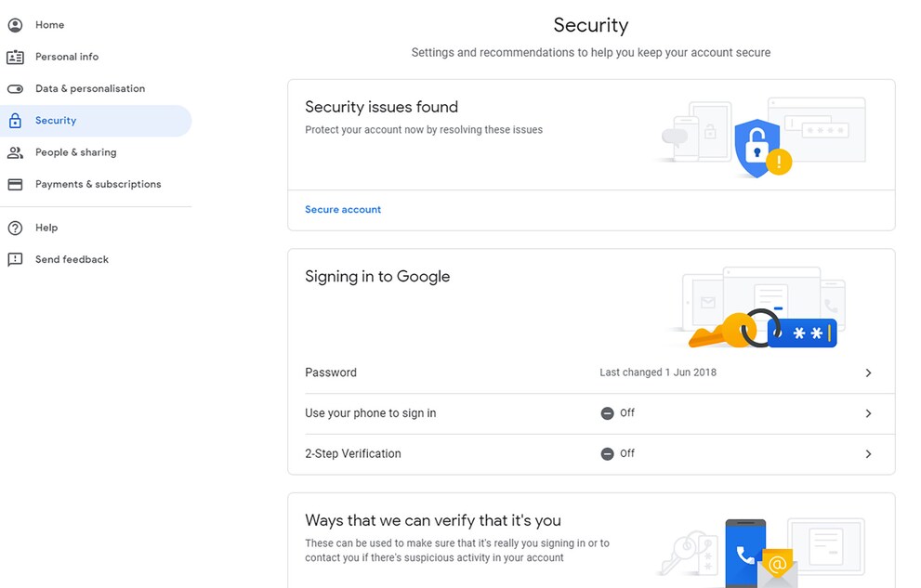The image size is (921, 588).
Task: Click the Send feedback speech bubble icon
Action: 15,259
